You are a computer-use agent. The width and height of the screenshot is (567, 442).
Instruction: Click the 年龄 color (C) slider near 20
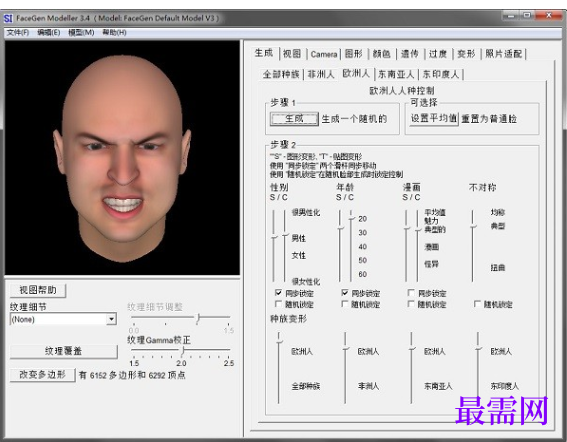pos(351,218)
